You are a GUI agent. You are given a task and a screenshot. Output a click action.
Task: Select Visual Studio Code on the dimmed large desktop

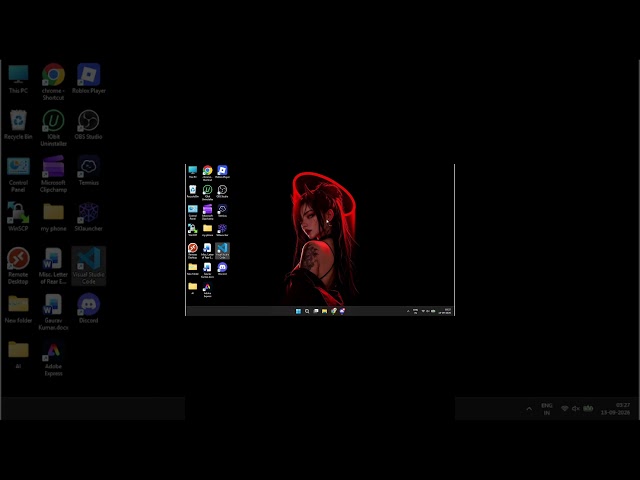(x=89, y=266)
